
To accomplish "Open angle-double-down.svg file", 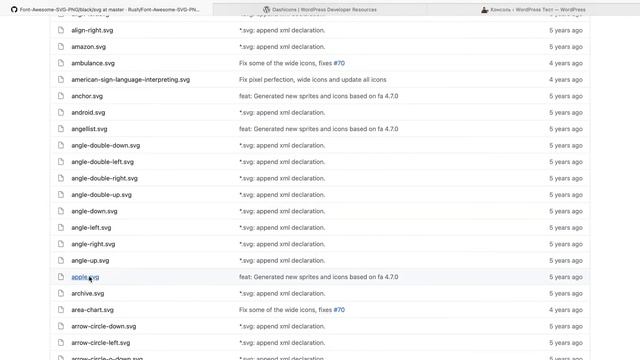I will click(106, 145).
